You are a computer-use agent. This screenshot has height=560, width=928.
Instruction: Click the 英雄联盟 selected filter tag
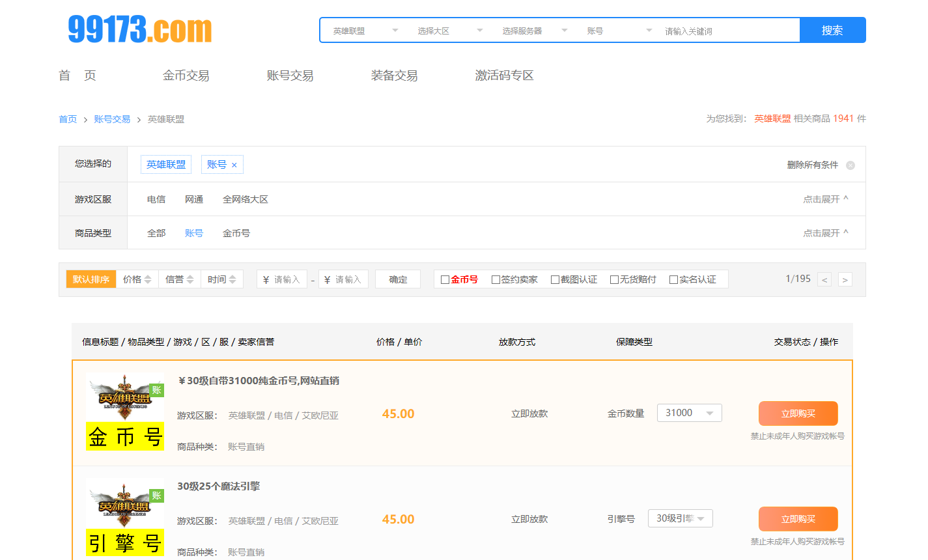point(166,165)
